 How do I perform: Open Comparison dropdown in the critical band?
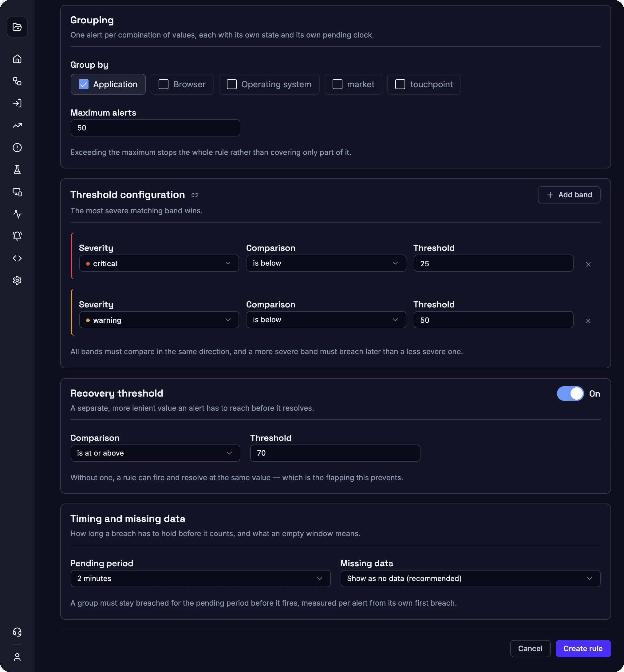(326, 263)
